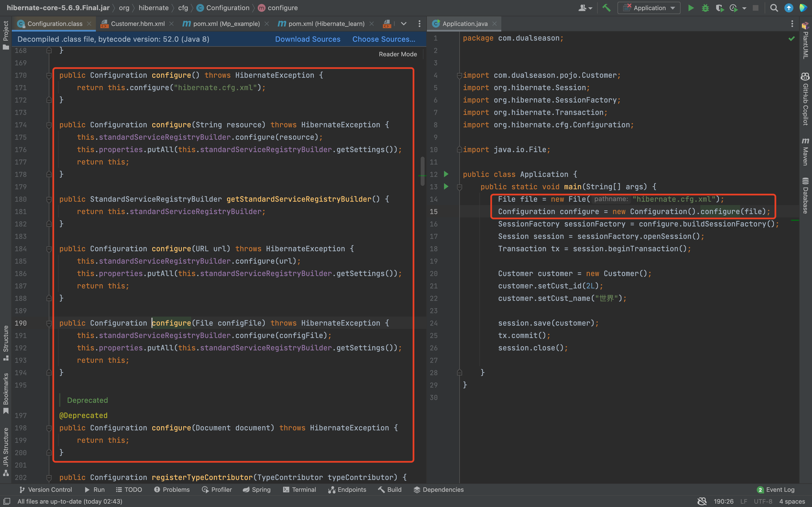The width and height of the screenshot is (812, 507).
Task: Click the Choose Sources... link
Action: point(383,39)
